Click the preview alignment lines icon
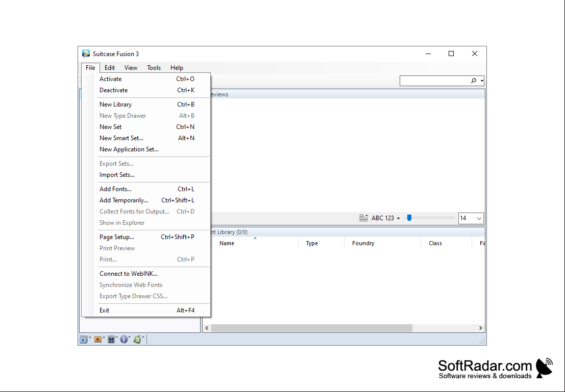 [x=363, y=218]
